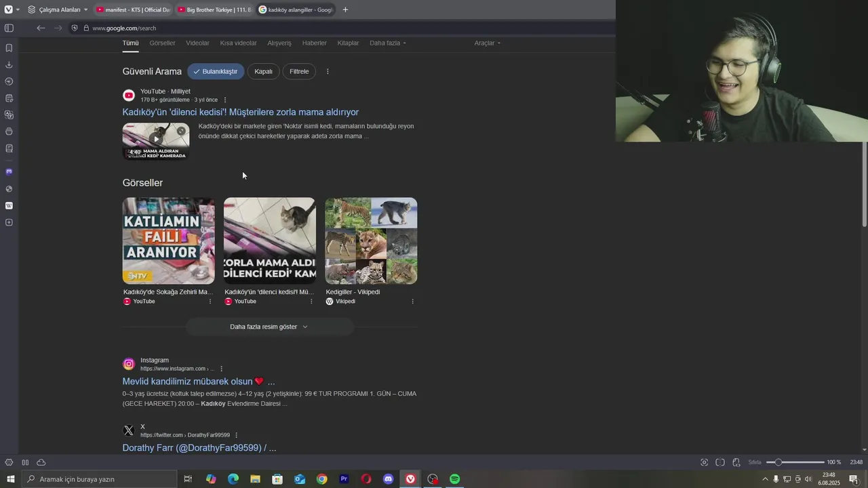Select Kapalı safe search option
Image resolution: width=868 pixels, height=488 pixels.
(263, 71)
